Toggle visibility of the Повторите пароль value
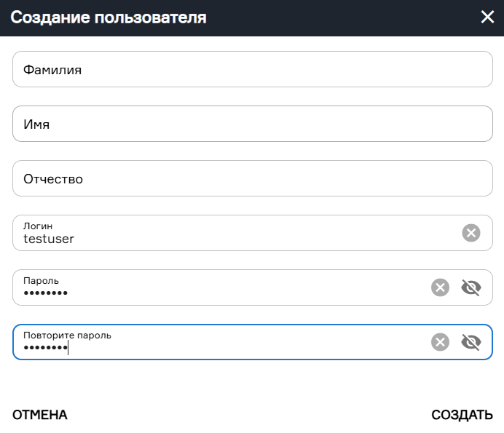The height and width of the screenshot is (433, 504). tap(471, 342)
